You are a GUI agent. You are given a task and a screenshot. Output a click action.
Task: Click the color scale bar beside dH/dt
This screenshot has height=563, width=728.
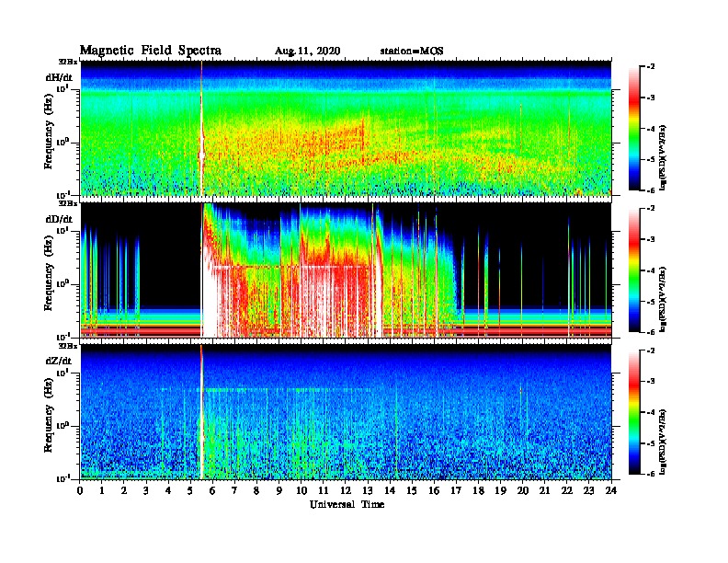point(634,128)
